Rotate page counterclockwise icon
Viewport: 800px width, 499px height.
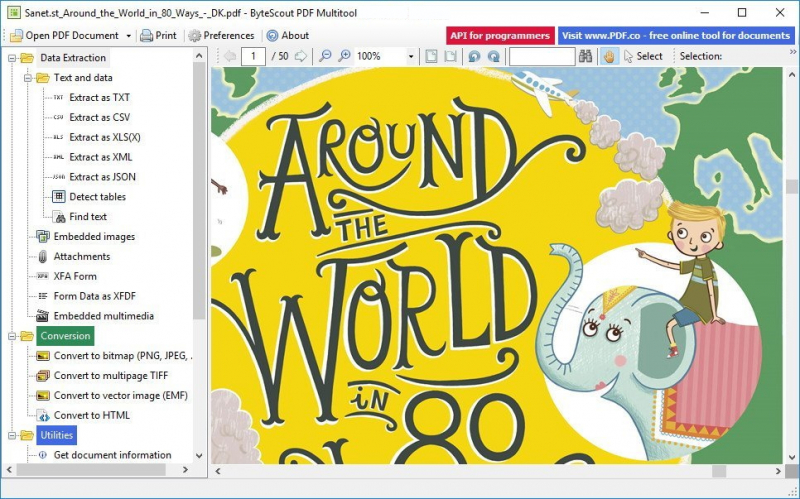pyautogui.click(x=474, y=56)
